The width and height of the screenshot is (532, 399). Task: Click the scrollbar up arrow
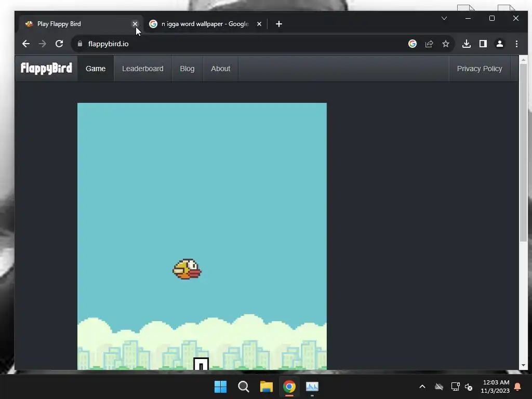[x=523, y=60]
